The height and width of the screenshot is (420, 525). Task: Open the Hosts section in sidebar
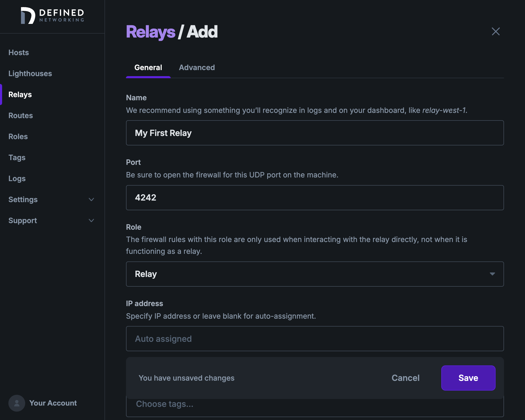[18, 52]
